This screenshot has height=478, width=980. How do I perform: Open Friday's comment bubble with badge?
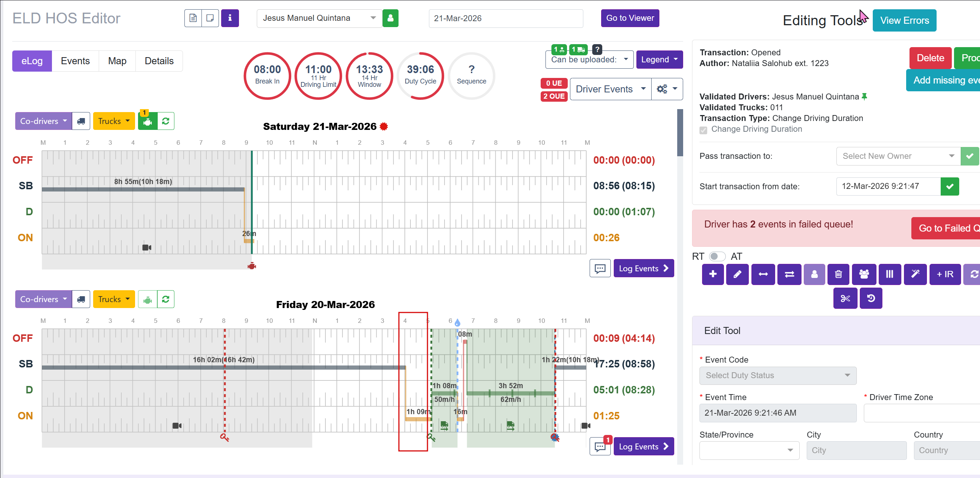tap(600, 446)
